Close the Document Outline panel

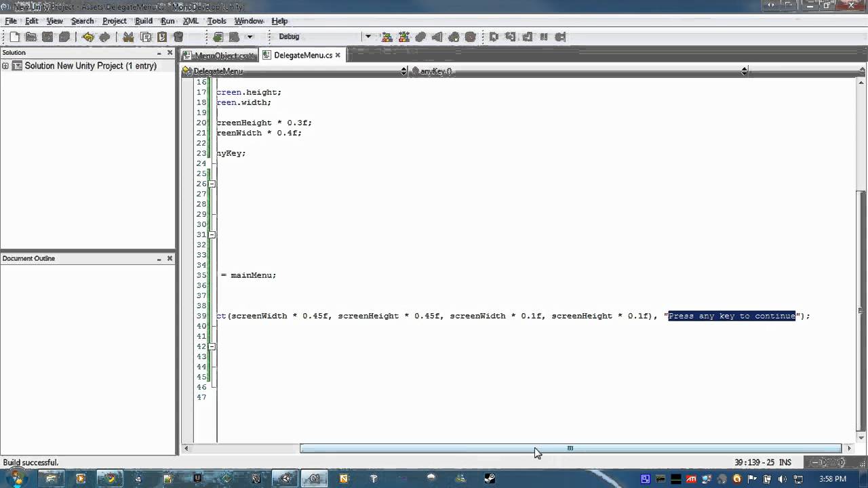(x=170, y=258)
